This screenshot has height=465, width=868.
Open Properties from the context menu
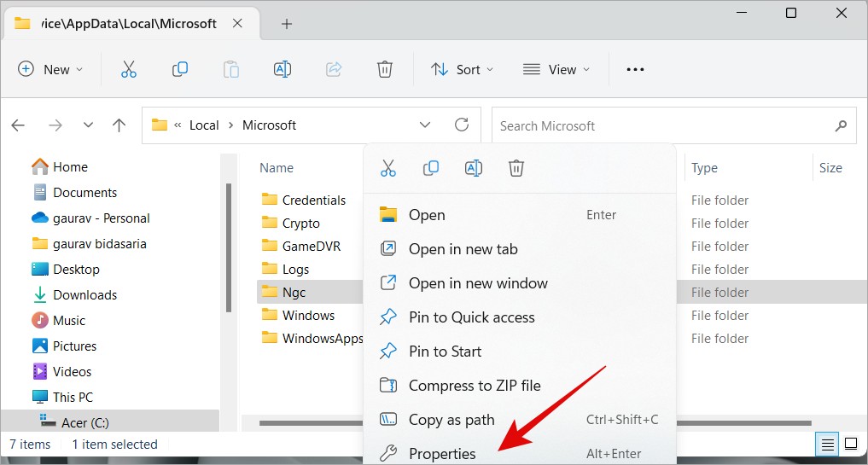click(520, 454)
